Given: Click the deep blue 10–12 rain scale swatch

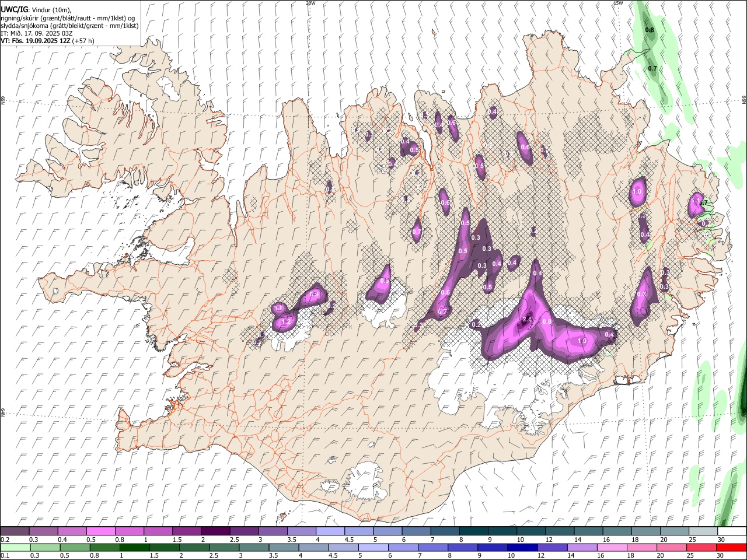Looking at the screenshot, I should coord(522,547).
